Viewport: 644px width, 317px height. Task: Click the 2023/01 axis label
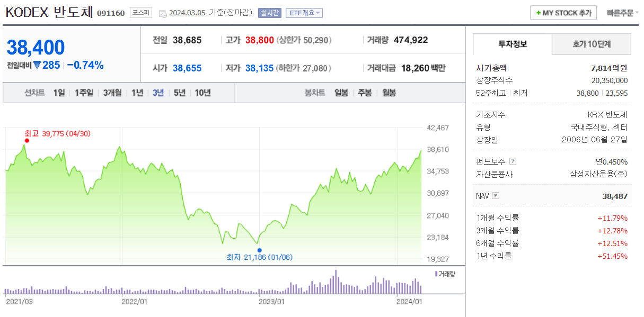coord(271,302)
